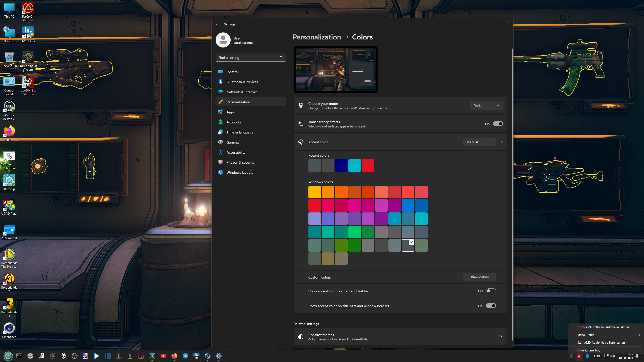The height and width of the screenshot is (362, 644).
Task: Click Hide System Tray menu entry
Action: (x=589, y=350)
